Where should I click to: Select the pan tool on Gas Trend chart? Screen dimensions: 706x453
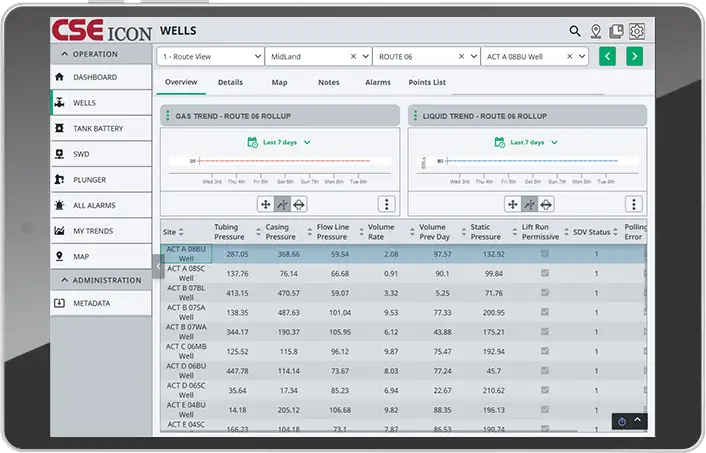coord(265,204)
